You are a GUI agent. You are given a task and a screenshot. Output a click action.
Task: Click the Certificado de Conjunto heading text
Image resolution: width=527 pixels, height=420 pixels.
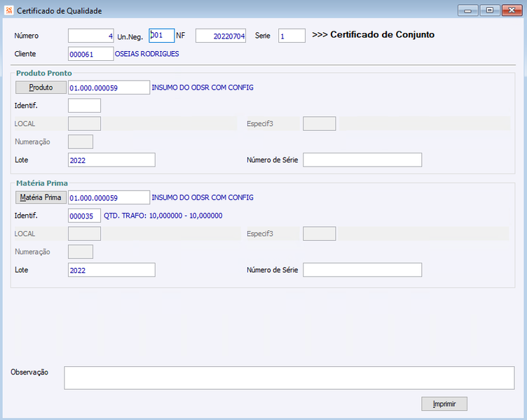pos(373,34)
